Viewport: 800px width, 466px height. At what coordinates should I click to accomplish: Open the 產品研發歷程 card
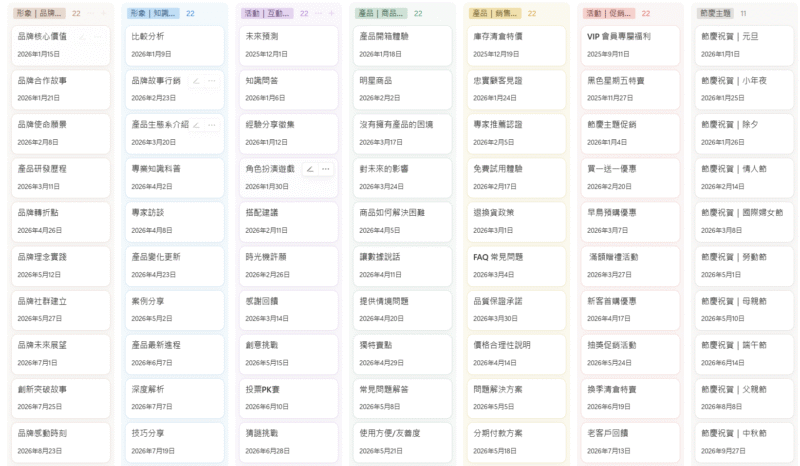pyautogui.click(x=61, y=178)
